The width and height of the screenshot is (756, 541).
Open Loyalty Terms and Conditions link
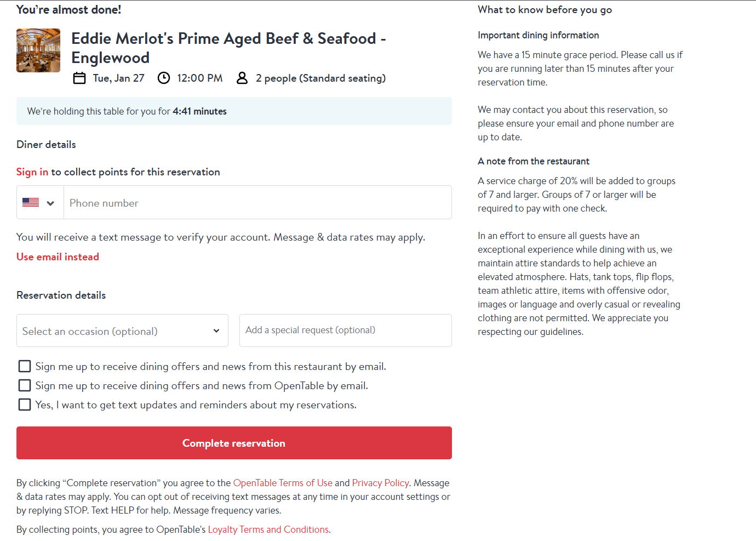[x=268, y=529]
